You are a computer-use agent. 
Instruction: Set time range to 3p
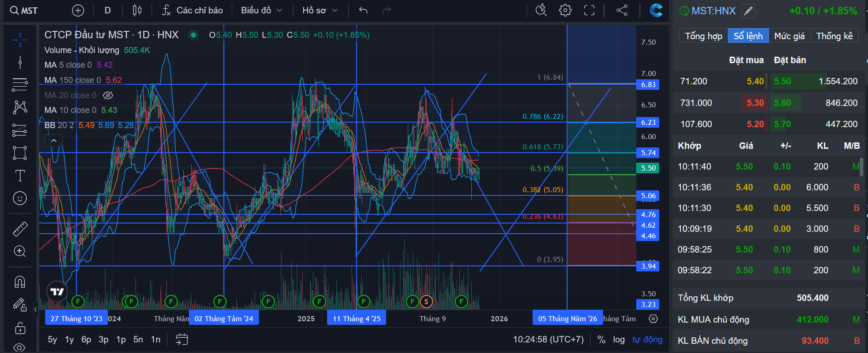click(x=104, y=340)
